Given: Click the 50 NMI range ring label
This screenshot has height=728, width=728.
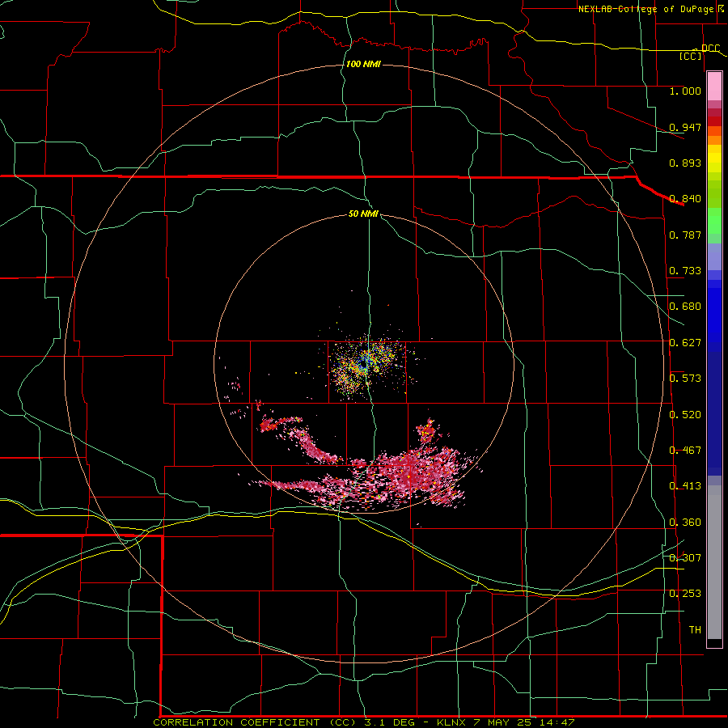Looking at the screenshot, I should 363,214.
